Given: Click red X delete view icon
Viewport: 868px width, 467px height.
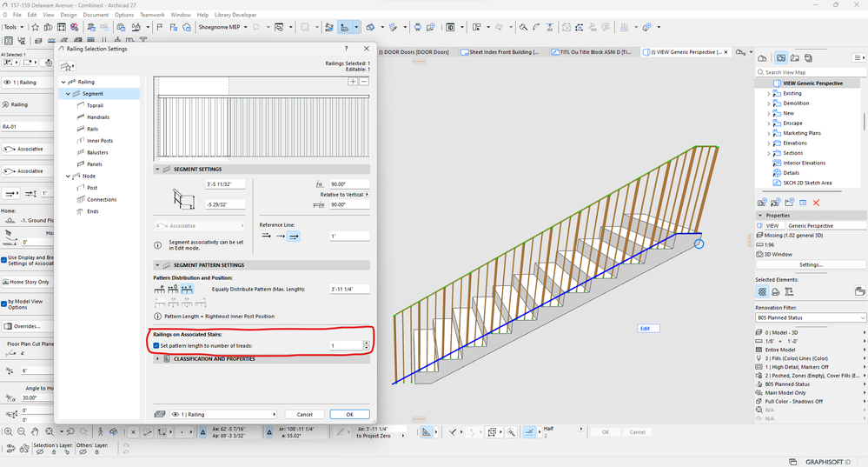Looking at the screenshot, I should pos(816,203).
